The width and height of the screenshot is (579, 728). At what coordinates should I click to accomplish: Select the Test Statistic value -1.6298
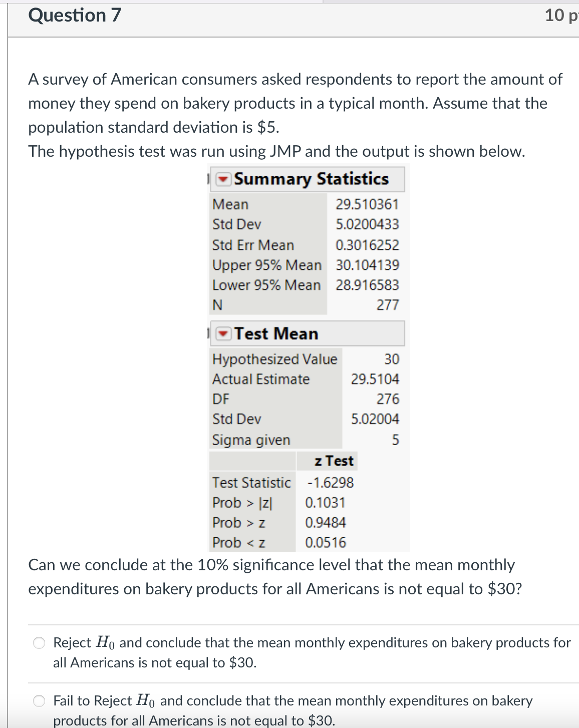pos(330,483)
